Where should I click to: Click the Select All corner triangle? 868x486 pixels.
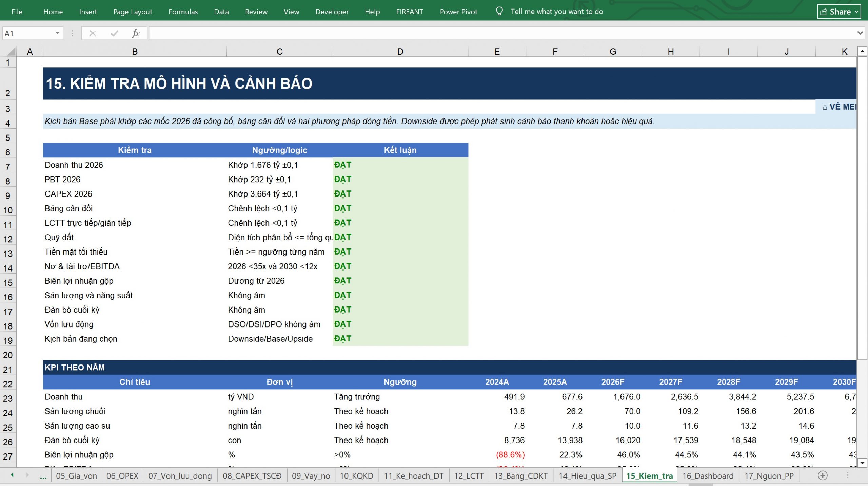click(x=11, y=52)
